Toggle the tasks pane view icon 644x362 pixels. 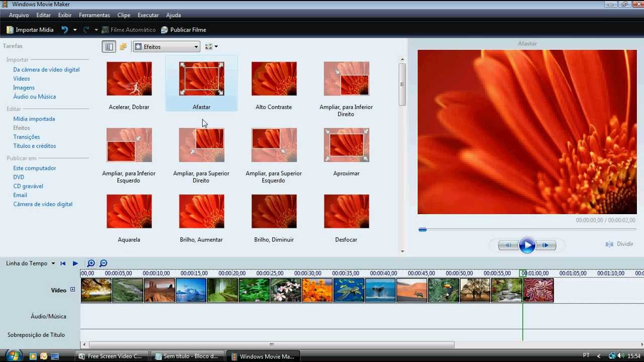tap(109, 47)
